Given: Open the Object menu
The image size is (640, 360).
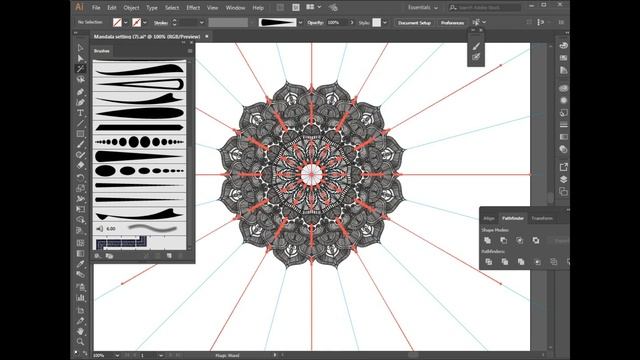Looking at the screenshot, I should pyautogui.click(x=131, y=8).
